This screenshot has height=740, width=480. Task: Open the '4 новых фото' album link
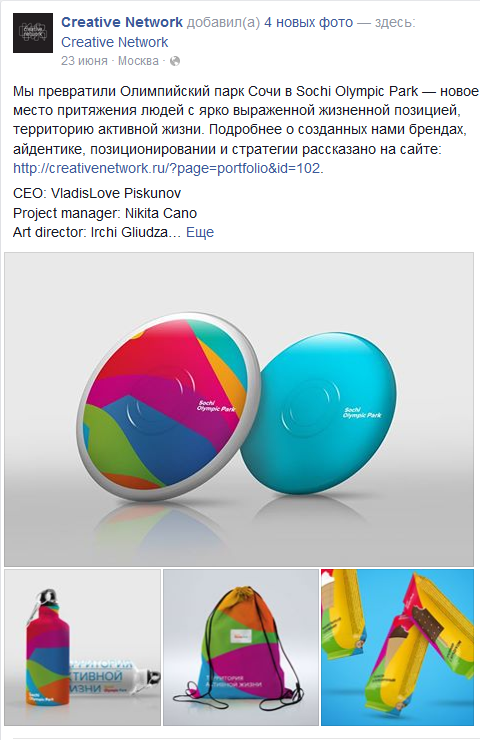(308, 22)
